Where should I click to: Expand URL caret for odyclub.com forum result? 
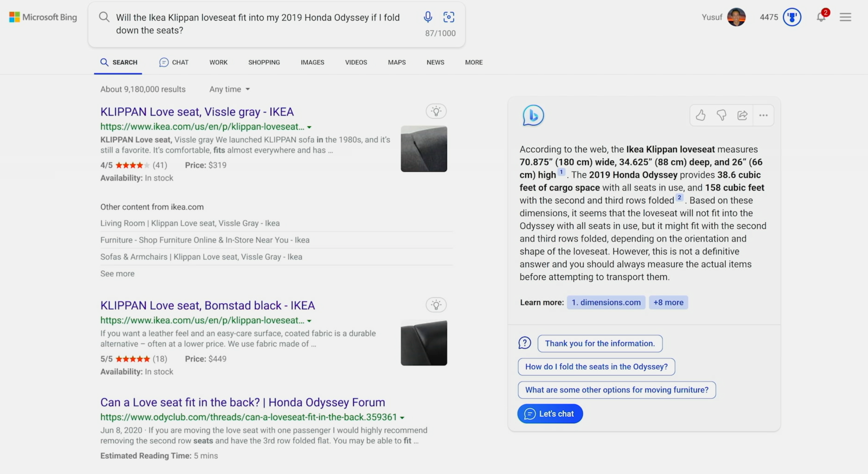402,418
